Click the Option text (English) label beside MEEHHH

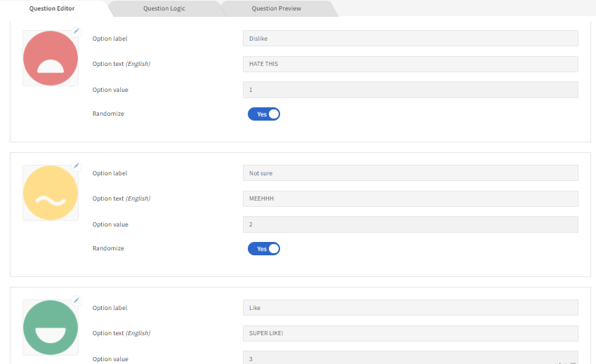pyautogui.click(x=121, y=198)
